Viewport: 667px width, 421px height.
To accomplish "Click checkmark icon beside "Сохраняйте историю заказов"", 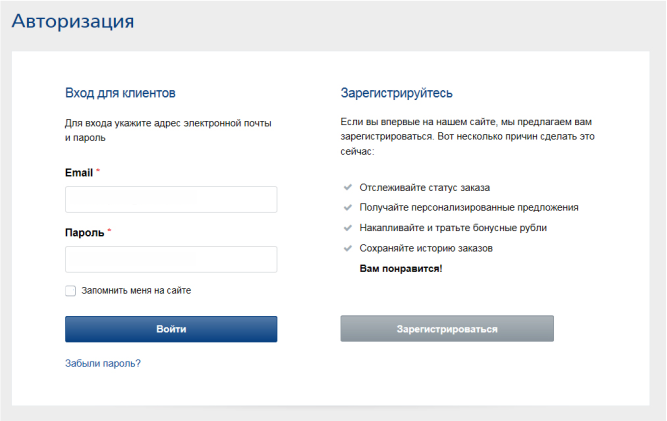I will coord(346,247).
